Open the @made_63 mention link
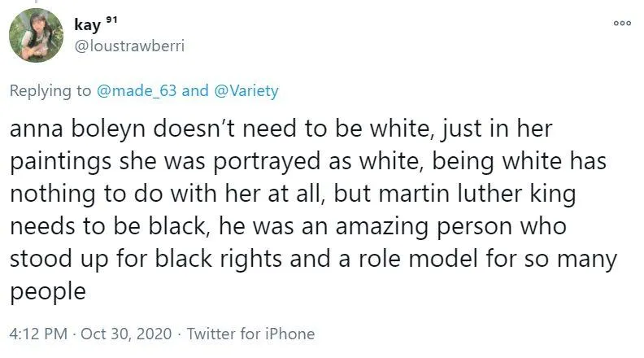This screenshot has height=358, width=644. pyautogui.click(x=136, y=90)
